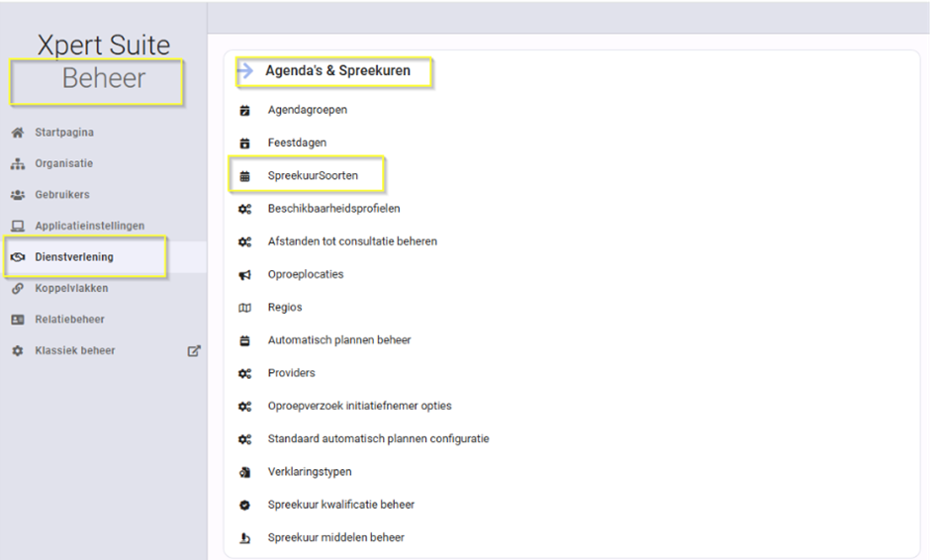Click the Startpagina home icon
Screen dimensions: 930x560
point(18,133)
